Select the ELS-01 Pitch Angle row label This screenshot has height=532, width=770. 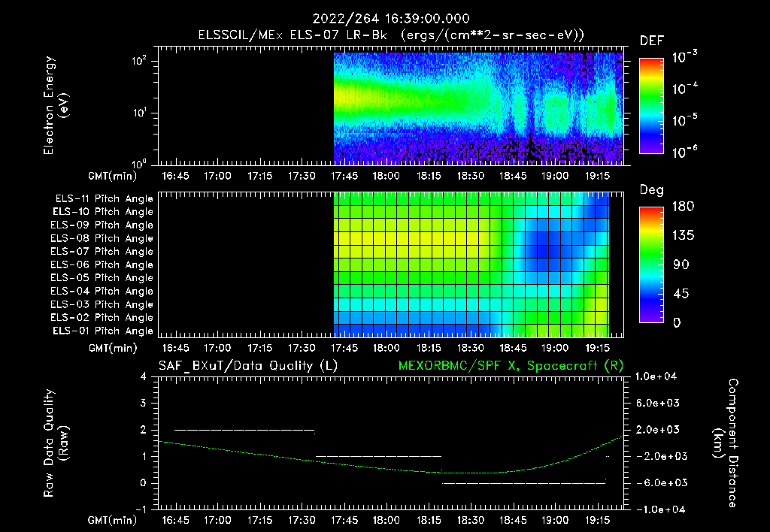tap(103, 331)
